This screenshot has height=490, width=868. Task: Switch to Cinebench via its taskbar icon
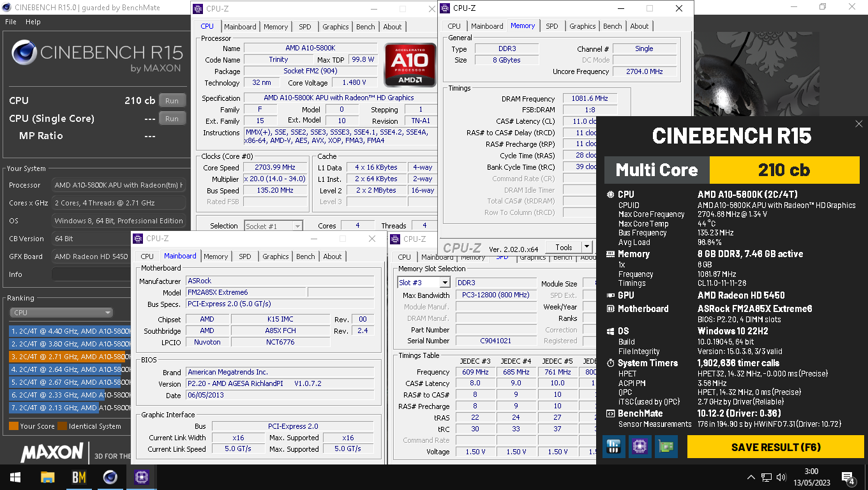tap(110, 477)
